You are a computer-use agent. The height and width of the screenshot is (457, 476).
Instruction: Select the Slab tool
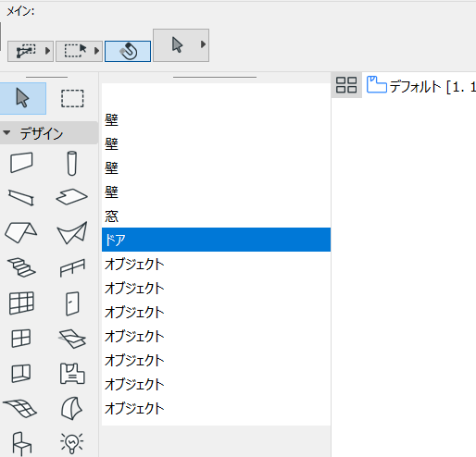[x=71, y=197]
